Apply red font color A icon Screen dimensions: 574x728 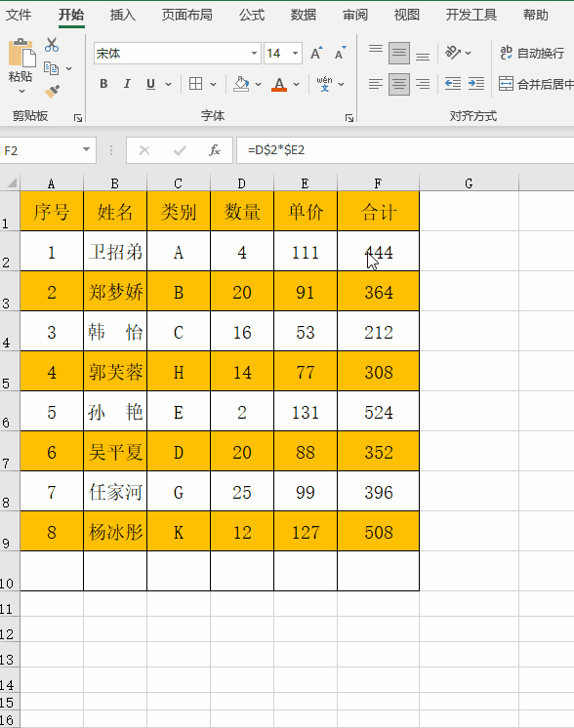278,84
